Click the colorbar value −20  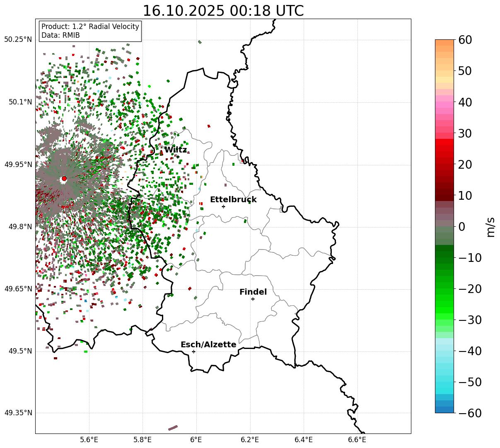(470, 289)
